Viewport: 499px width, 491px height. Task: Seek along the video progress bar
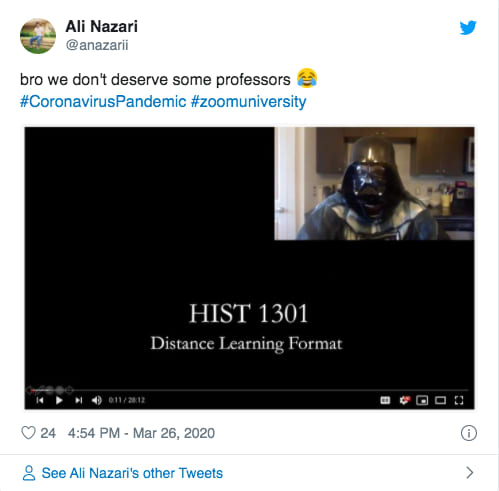click(248, 390)
